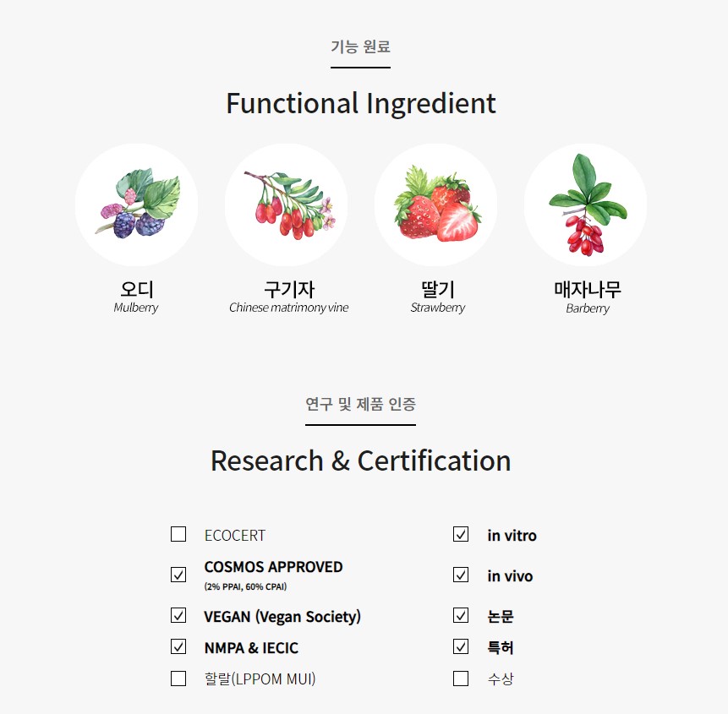Click the Research & Certification heading
The height and width of the screenshot is (714, 728).
361,461
